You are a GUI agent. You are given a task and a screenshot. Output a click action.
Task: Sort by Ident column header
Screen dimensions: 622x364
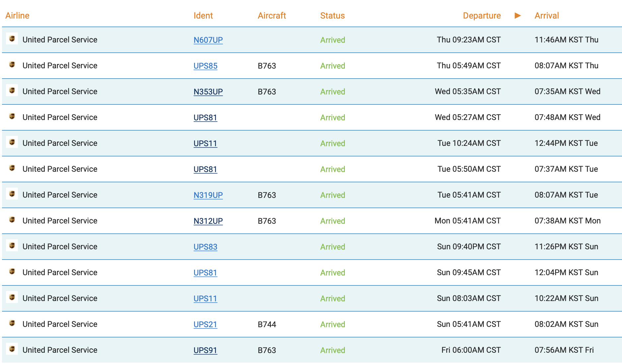click(x=203, y=16)
